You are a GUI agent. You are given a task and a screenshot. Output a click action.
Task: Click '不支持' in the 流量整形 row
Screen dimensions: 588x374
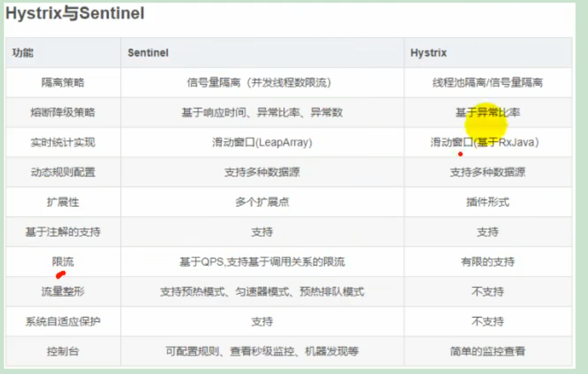488,291
